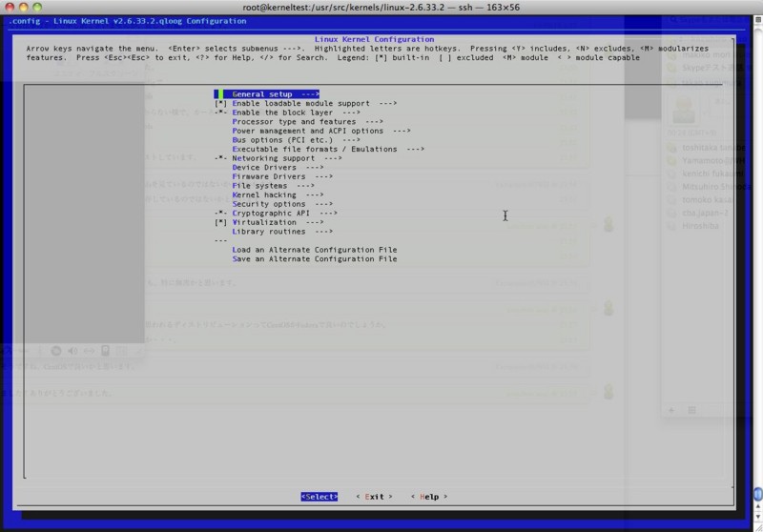The width and height of the screenshot is (763, 532).
Task: Click the < Help > button
Action: tap(428, 497)
